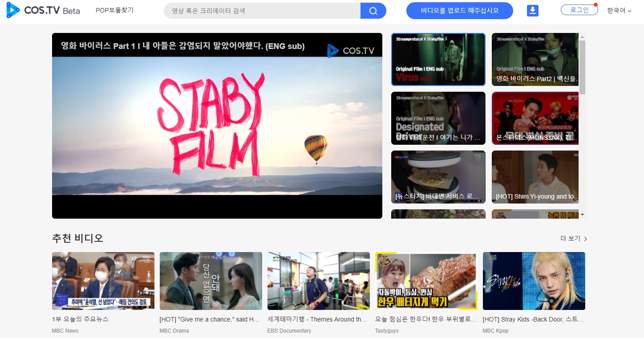Click the 1부 오늘의 주요뉴스 title

(80, 319)
